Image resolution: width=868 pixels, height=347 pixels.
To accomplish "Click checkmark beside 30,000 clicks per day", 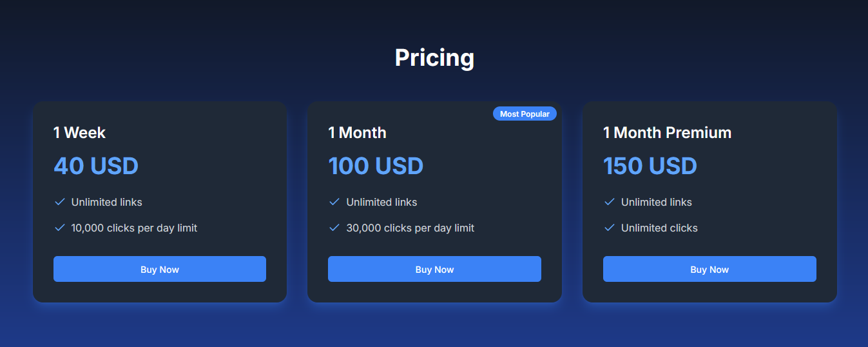I will (334, 228).
